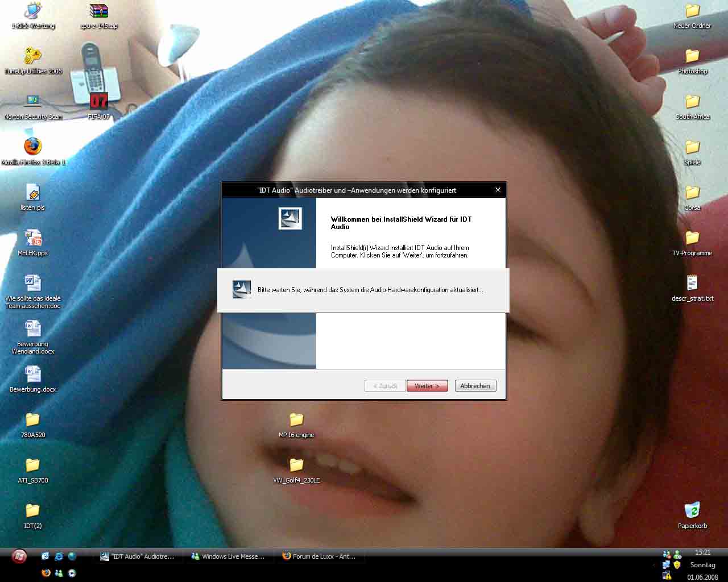Viewport: 728px width, 582px height.
Task: Click the Messenger tray icon with red X
Action: pyautogui.click(x=667, y=554)
